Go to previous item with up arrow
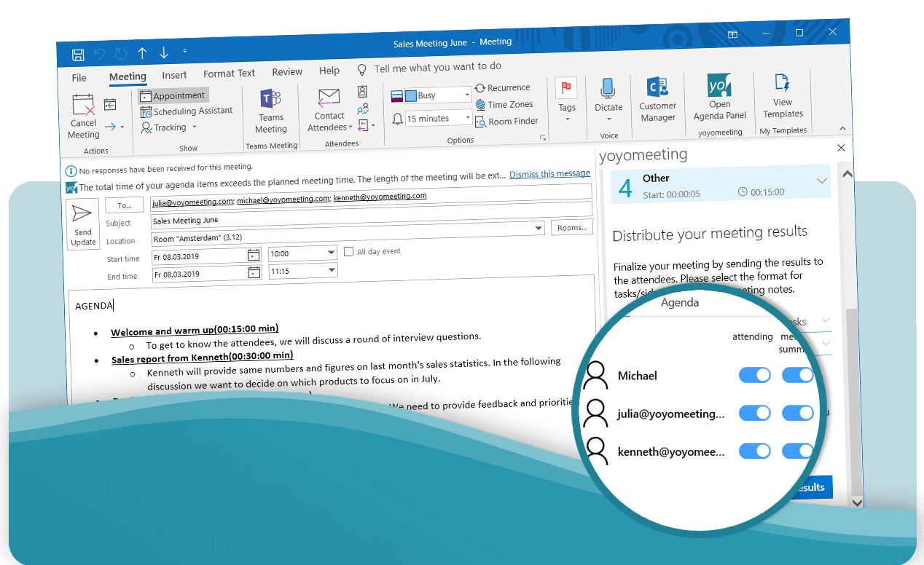Screen dimensions: 924x565 tap(142, 53)
